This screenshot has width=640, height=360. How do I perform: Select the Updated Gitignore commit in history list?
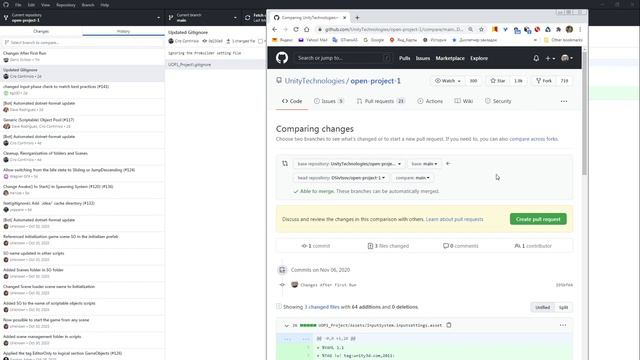(x=82, y=73)
